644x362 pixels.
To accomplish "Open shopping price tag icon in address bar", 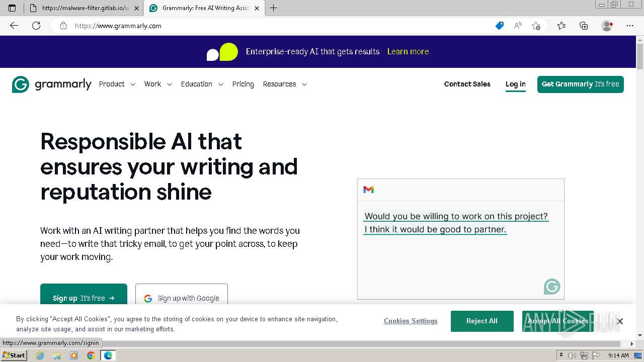I will 500,26.
